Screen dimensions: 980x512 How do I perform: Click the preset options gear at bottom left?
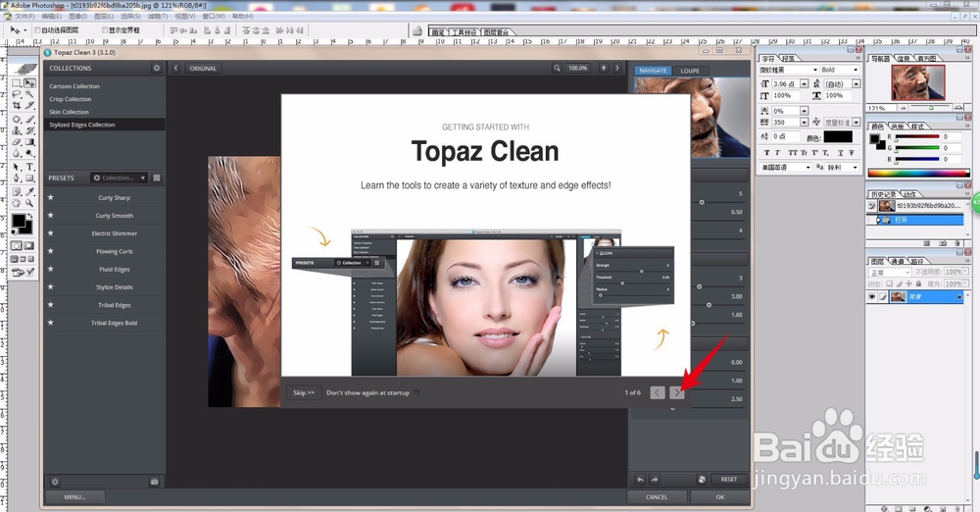coord(55,482)
